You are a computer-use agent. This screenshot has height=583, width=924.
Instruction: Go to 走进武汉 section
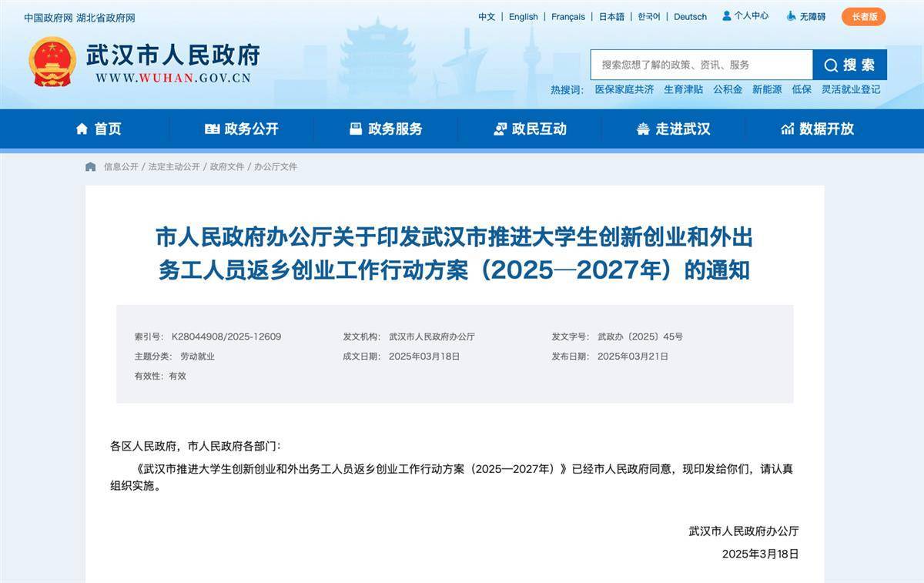[x=674, y=129]
